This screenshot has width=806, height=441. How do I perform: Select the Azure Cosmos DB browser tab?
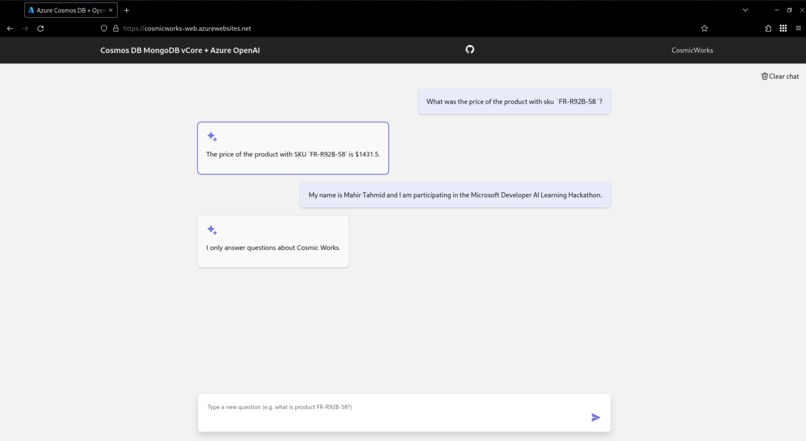[71, 10]
